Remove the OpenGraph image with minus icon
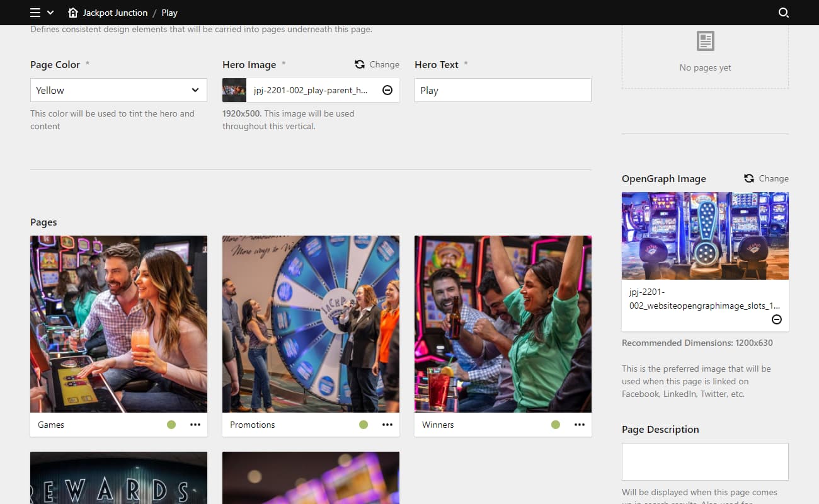 (x=777, y=319)
